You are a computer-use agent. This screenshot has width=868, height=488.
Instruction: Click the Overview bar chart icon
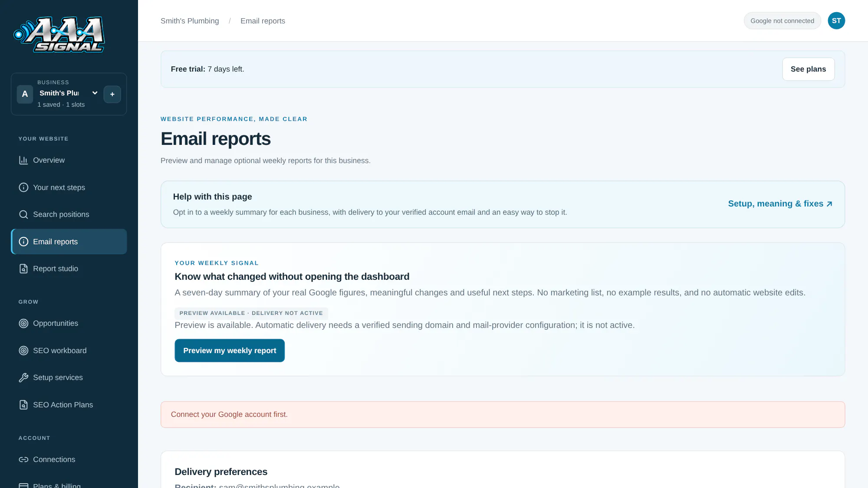point(23,160)
